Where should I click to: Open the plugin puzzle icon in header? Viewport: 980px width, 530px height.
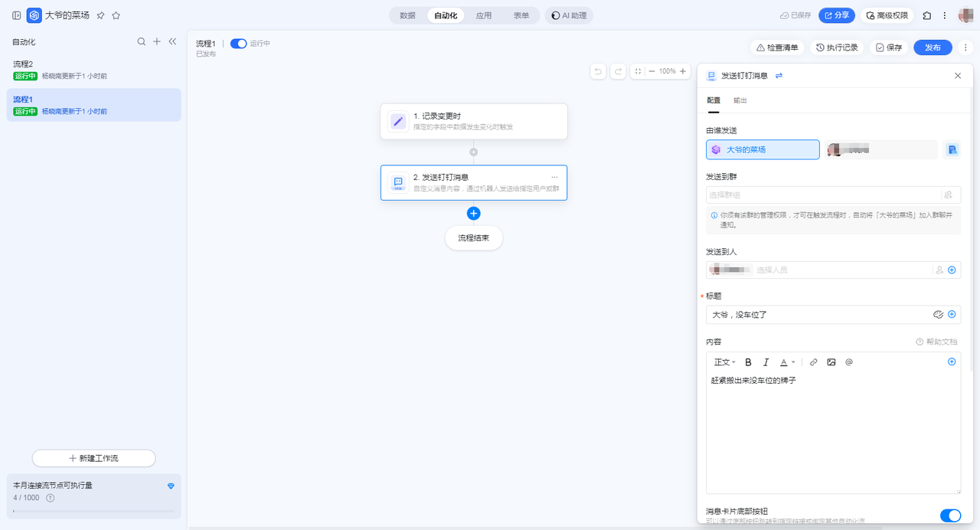pos(927,15)
